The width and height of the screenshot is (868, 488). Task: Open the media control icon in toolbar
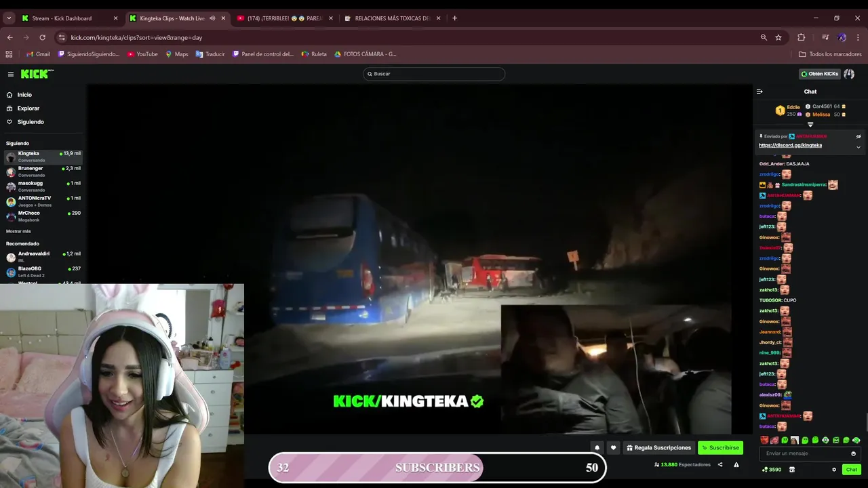[x=825, y=37]
